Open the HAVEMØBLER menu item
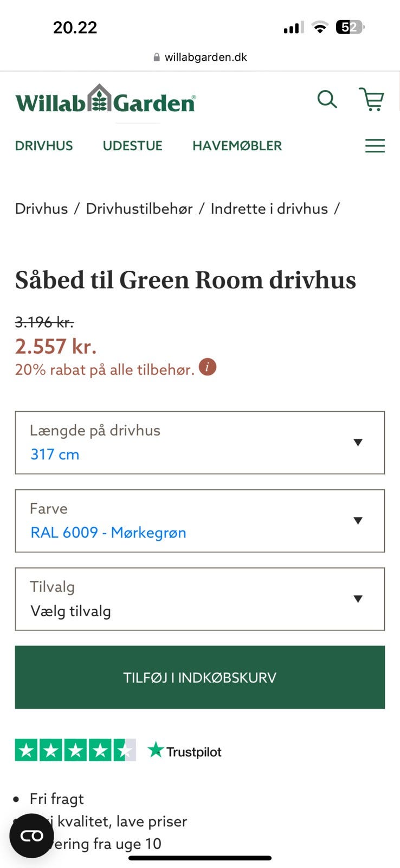 tap(237, 146)
